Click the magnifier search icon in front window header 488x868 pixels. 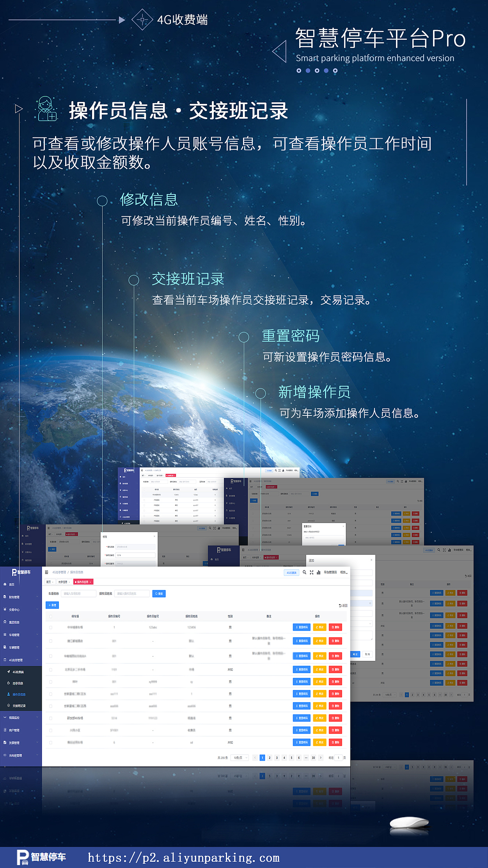click(x=304, y=572)
